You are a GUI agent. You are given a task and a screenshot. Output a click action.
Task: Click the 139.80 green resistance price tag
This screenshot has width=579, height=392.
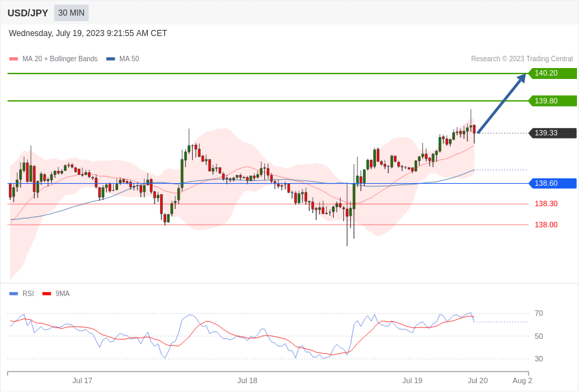pos(552,101)
